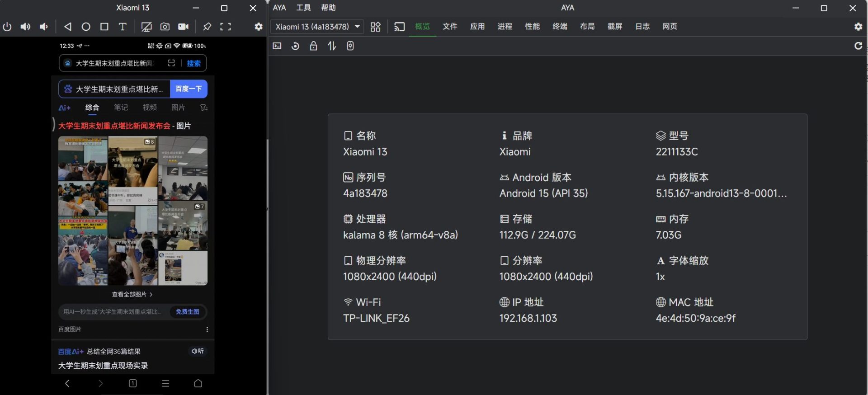Click the phone browser home icon
Viewport: 868px width, 395px height.
coord(198,383)
